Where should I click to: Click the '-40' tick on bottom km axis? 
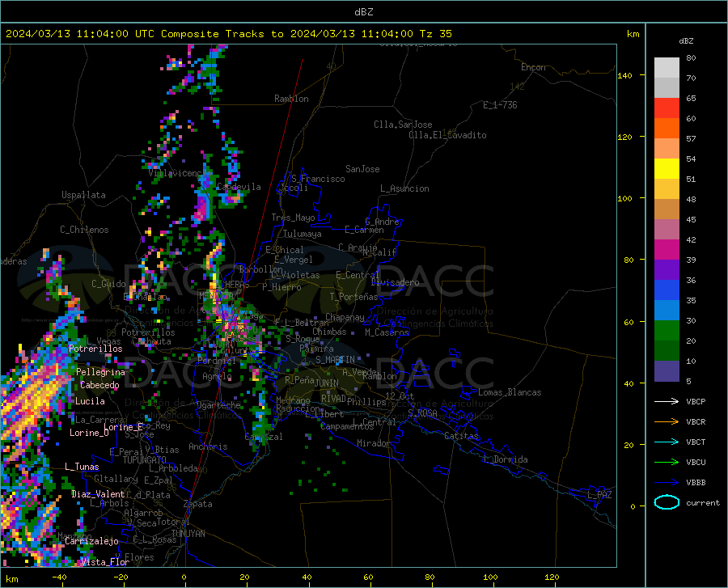[x=59, y=577]
